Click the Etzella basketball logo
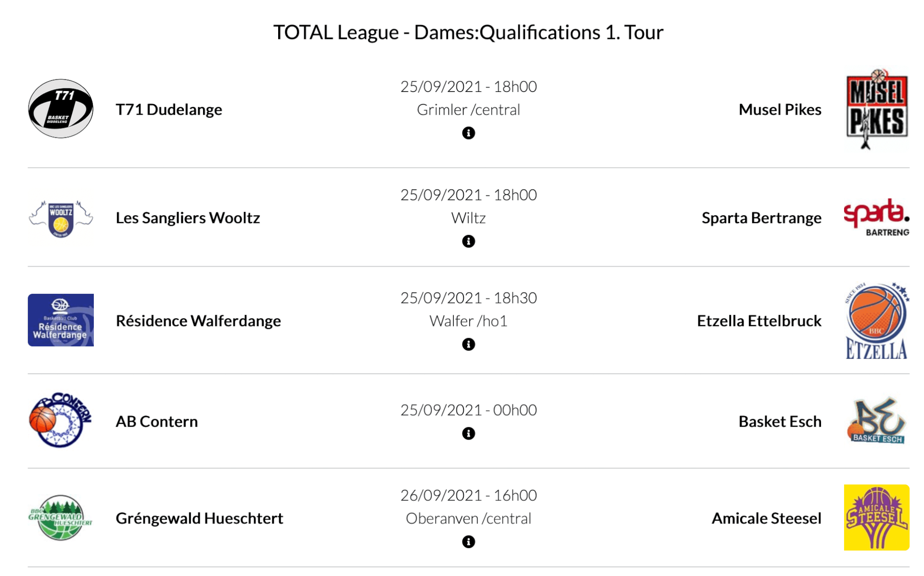Image resolution: width=924 pixels, height=576 pixels. [876, 321]
